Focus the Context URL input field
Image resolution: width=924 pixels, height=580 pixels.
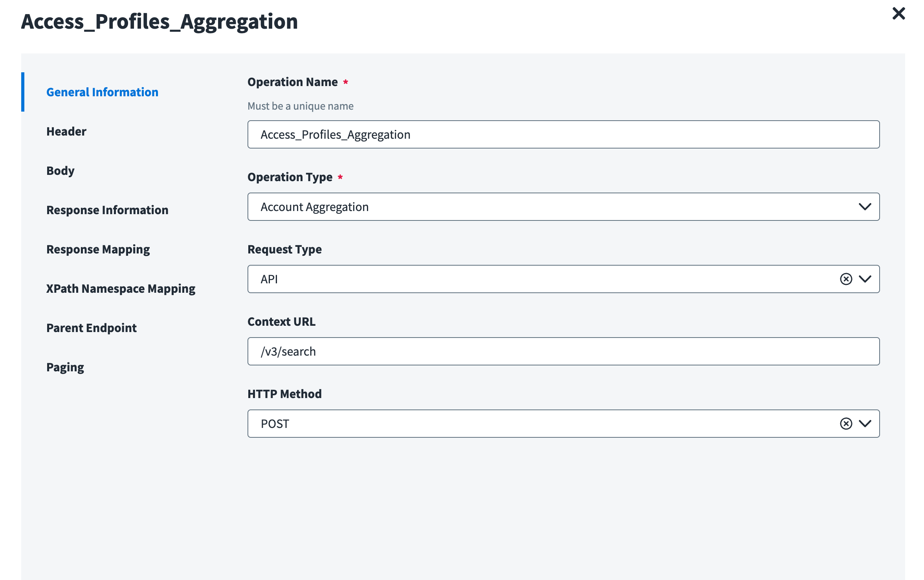coord(563,351)
